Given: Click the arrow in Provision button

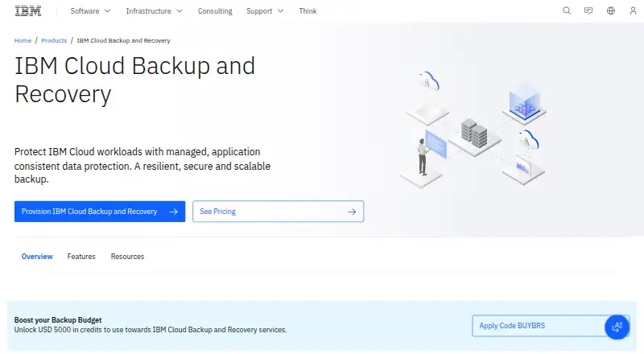Looking at the screenshot, I should (174, 212).
